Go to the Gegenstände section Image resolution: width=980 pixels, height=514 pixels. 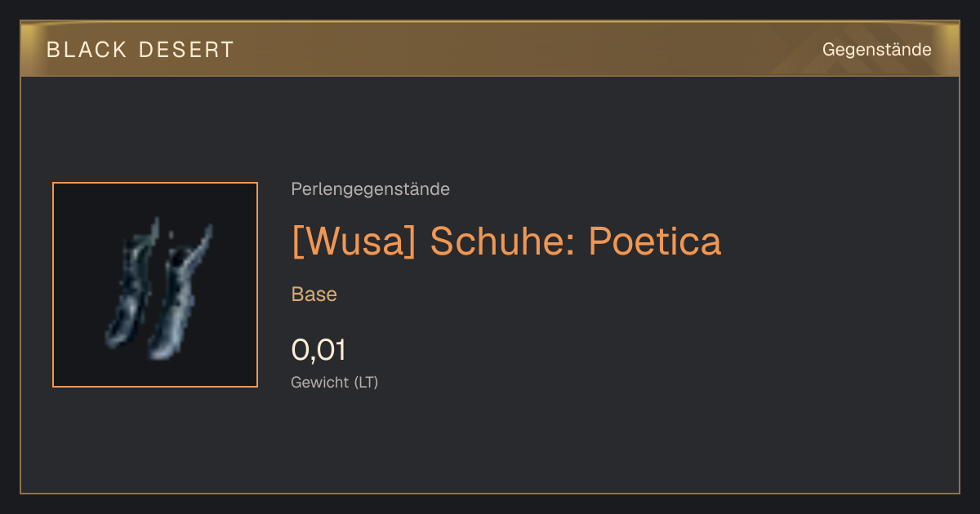(876, 50)
